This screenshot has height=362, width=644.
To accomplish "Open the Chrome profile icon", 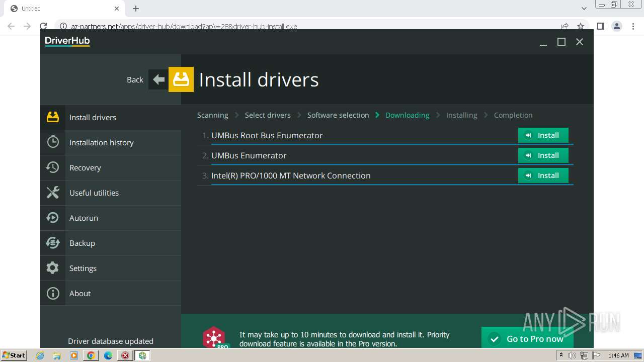I will pos(617,26).
